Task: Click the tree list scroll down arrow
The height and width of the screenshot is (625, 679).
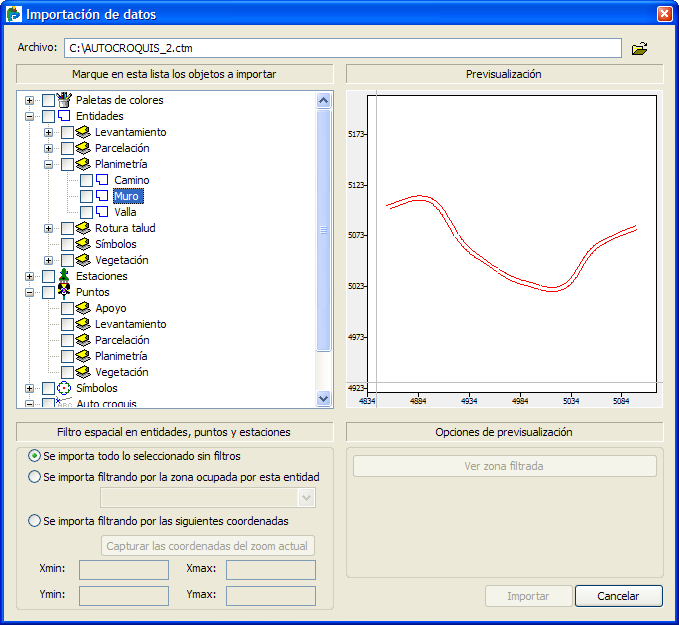Action: 323,397
